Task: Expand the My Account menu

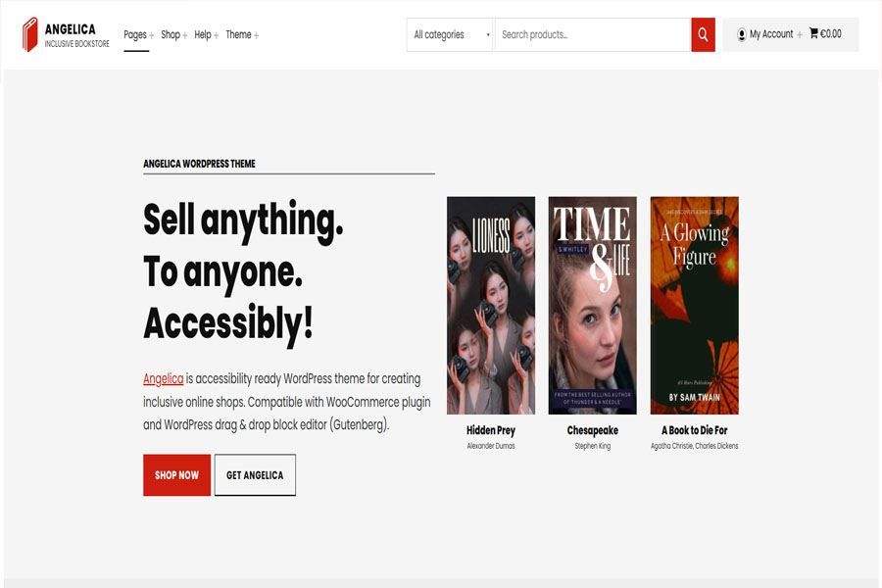Action: 799,33
